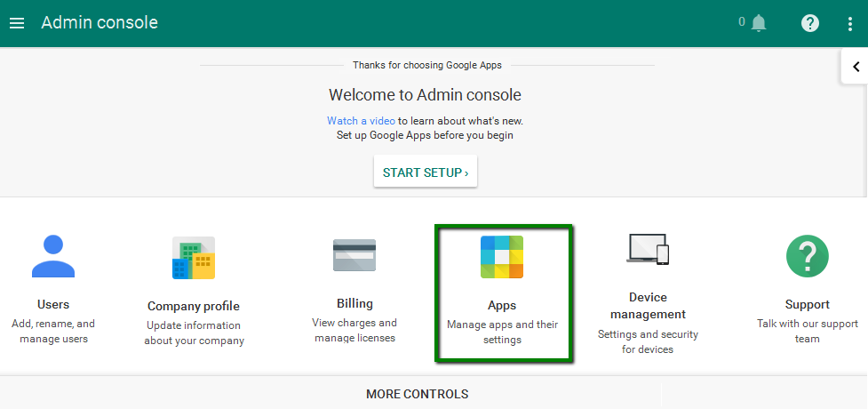
Task: Expand the MORE CONTROLS bar
Action: point(417,394)
